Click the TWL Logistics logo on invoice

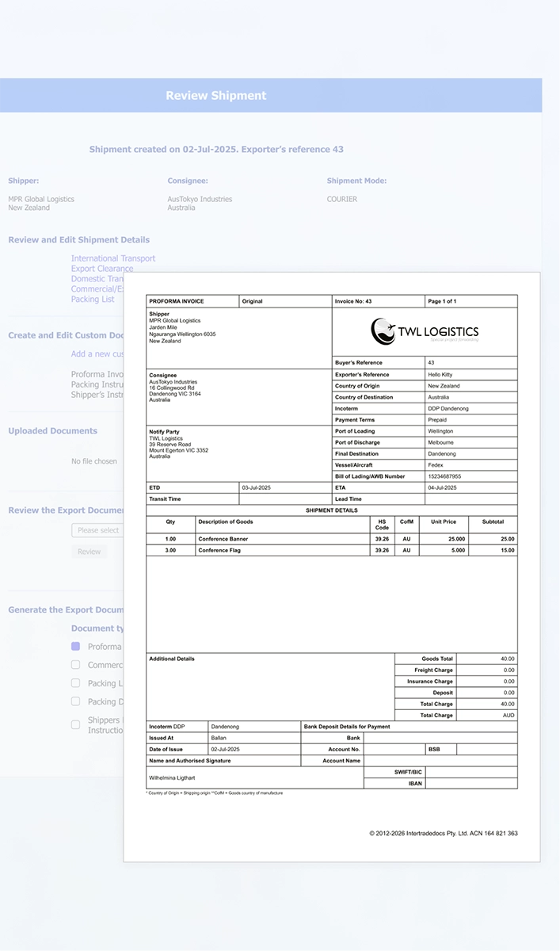click(x=425, y=331)
